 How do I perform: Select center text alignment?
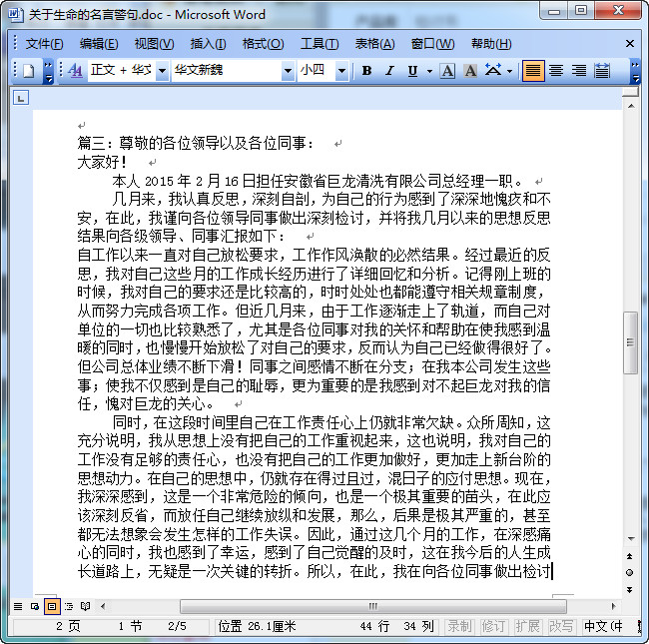pos(556,71)
